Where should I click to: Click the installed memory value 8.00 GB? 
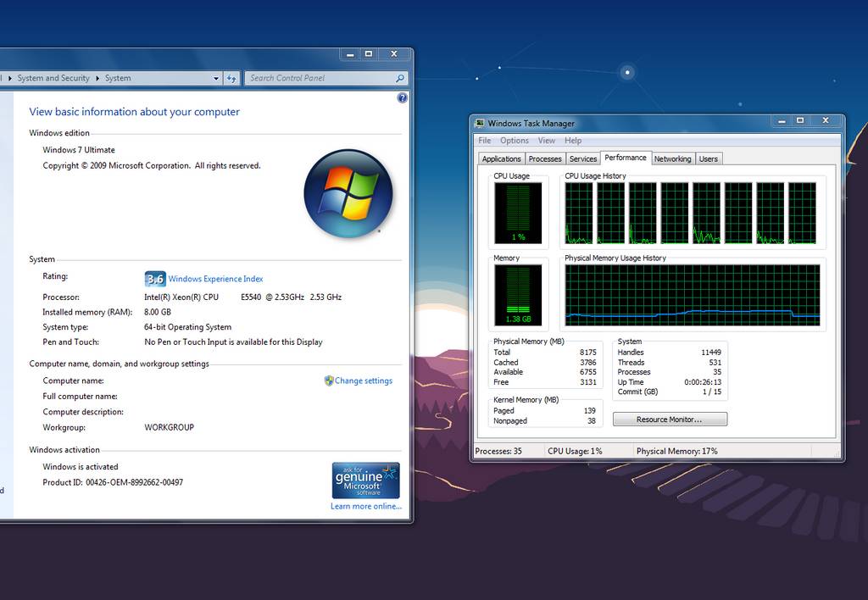point(158,312)
